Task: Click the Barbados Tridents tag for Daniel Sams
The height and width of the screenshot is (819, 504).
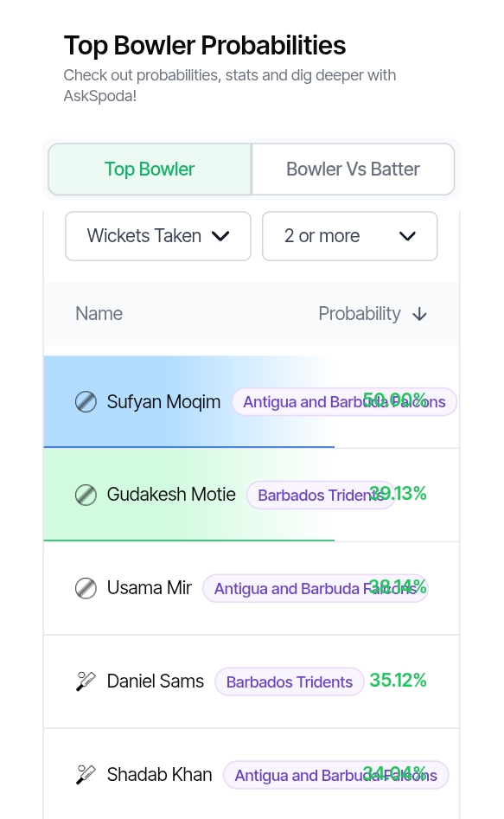Action: coord(290,681)
